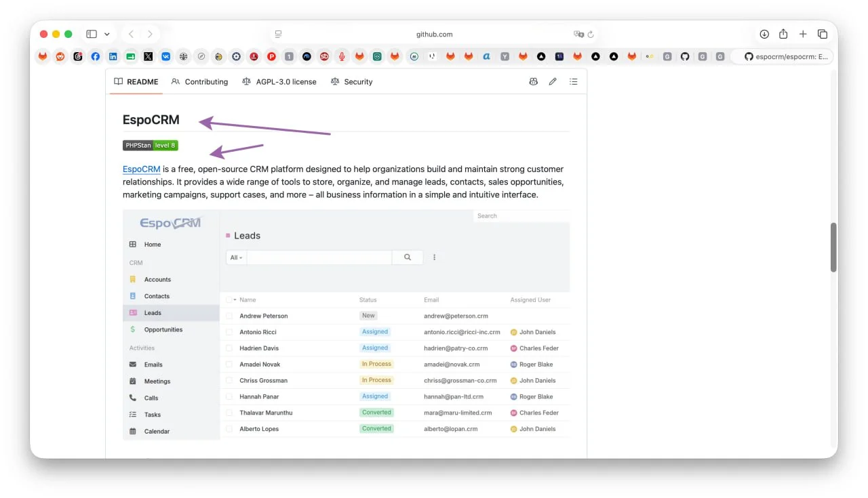Switch to the README tab
The width and height of the screenshot is (868, 498).
[136, 81]
